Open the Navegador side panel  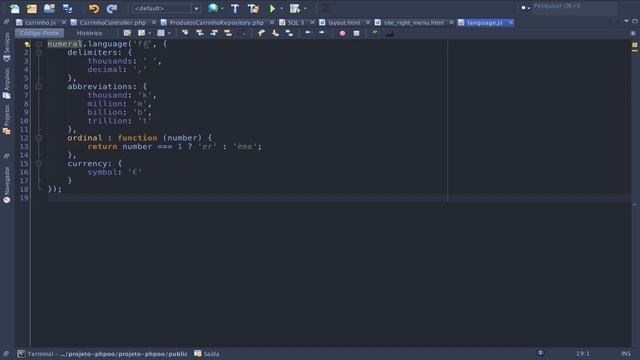point(7,184)
